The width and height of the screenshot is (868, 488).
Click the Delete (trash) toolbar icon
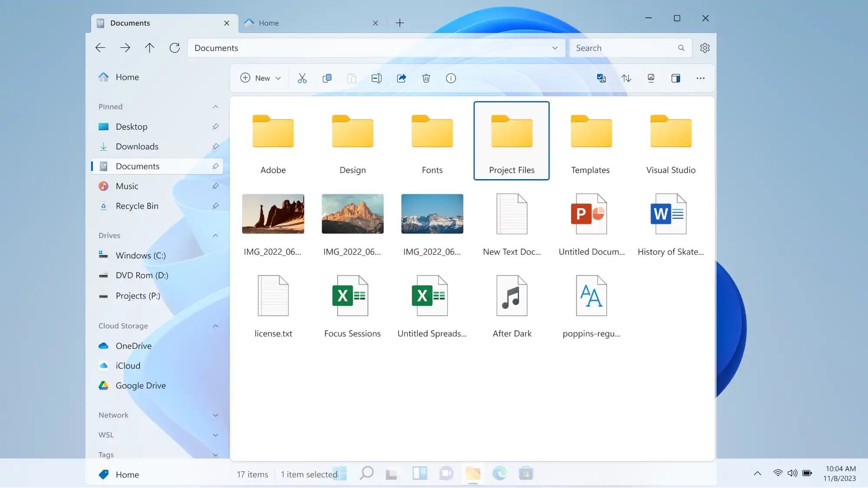coord(426,78)
